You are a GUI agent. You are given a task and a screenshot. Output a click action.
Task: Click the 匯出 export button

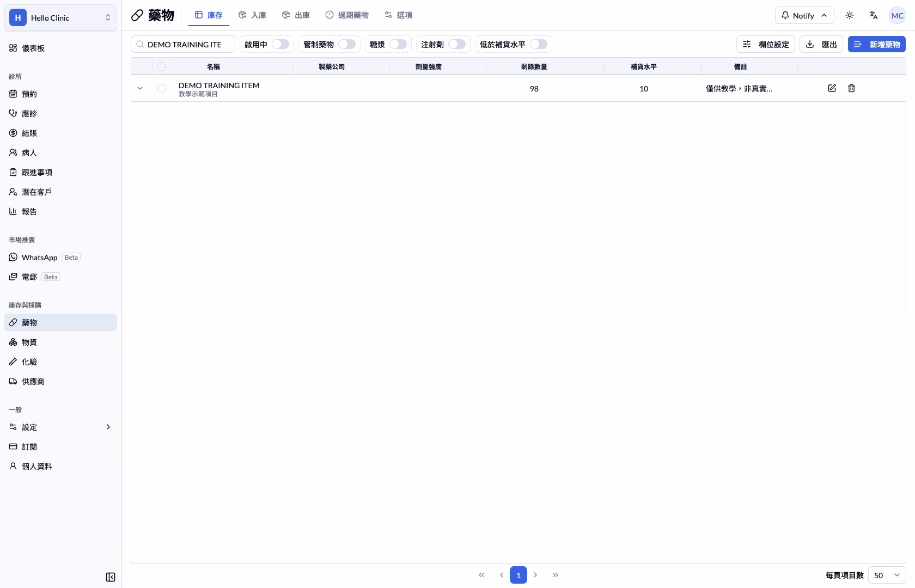pyautogui.click(x=821, y=44)
